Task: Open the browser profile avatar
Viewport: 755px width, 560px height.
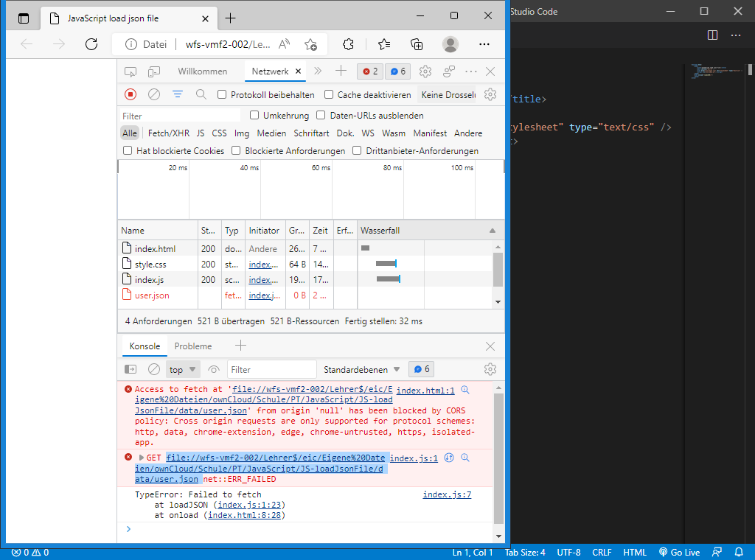Action: pyautogui.click(x=450, y=44)
